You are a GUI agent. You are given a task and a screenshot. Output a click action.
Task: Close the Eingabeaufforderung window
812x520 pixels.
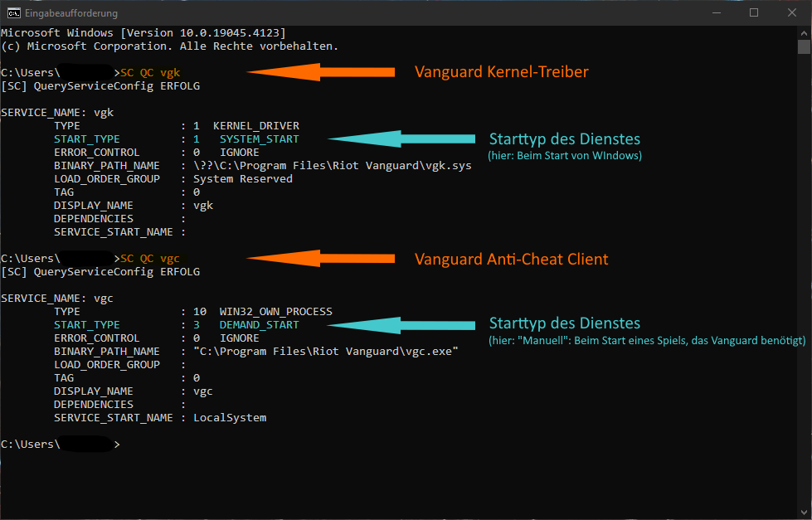792,13
